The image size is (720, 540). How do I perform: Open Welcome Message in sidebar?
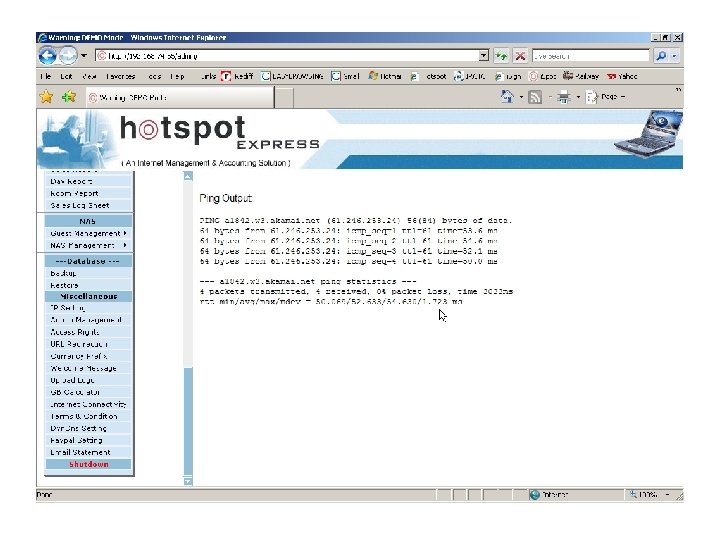pyautogui.click(x=88, y=368)
